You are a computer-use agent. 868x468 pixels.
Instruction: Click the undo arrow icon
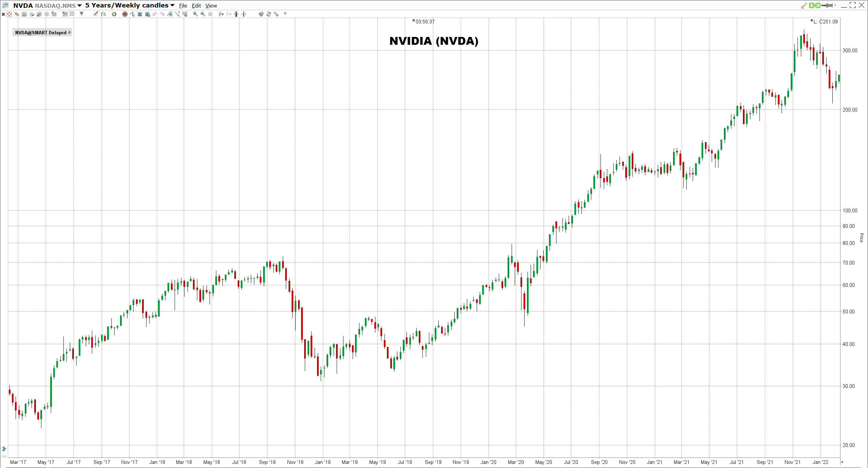155,14
